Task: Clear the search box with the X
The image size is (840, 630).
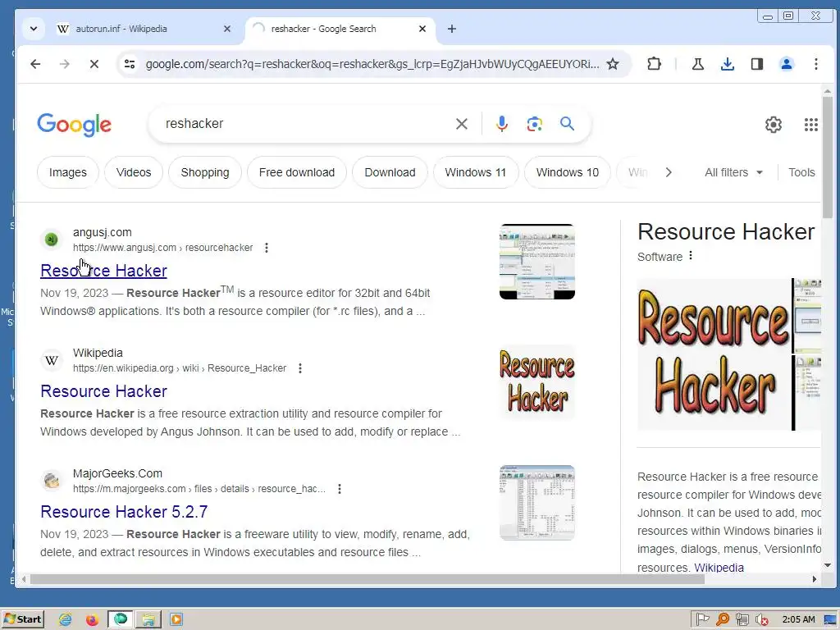Action: point(461,125)
